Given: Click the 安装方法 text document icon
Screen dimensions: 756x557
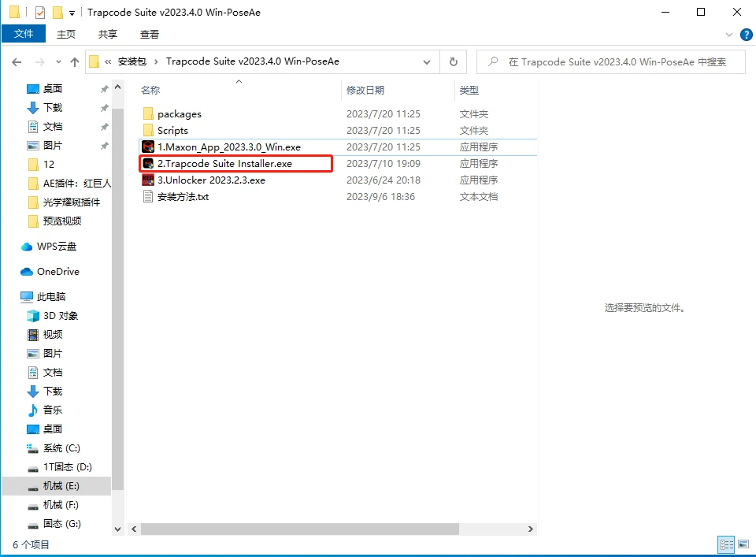Looking at the screenshot, I should pos(148,197).
